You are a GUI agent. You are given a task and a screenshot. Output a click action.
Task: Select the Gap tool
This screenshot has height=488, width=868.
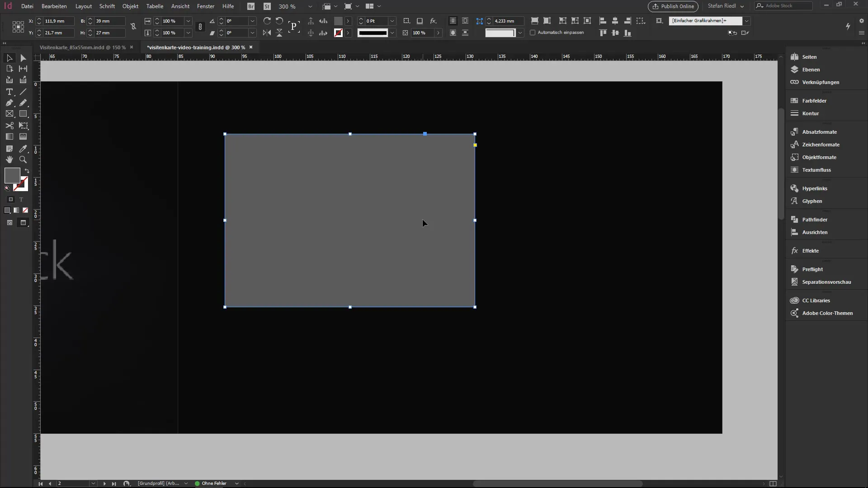click(23, 69)
